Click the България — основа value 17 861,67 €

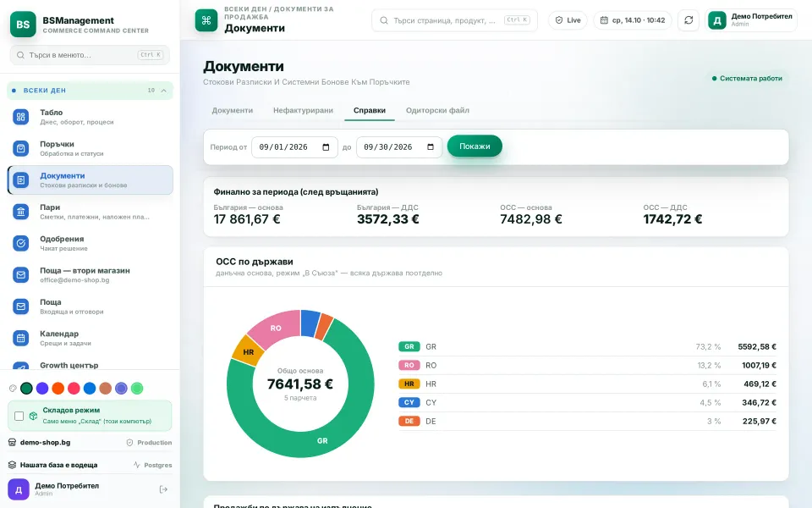[x=247, y=219]
